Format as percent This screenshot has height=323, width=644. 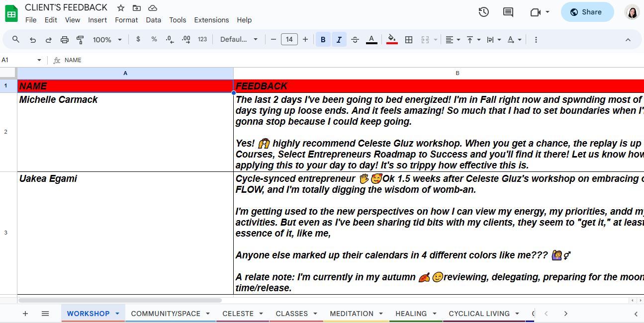154,39
